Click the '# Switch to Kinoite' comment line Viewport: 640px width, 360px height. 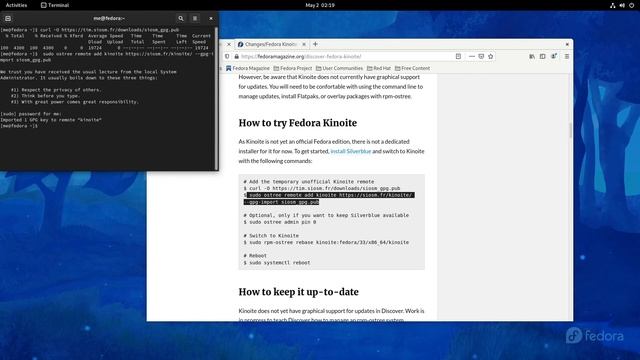click(x=271, y=236)
